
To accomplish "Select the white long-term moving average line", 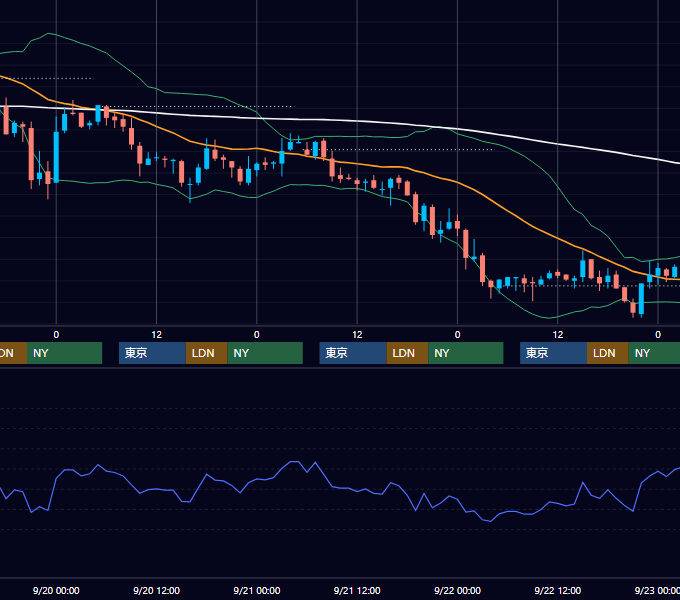I will click(356, 121).
